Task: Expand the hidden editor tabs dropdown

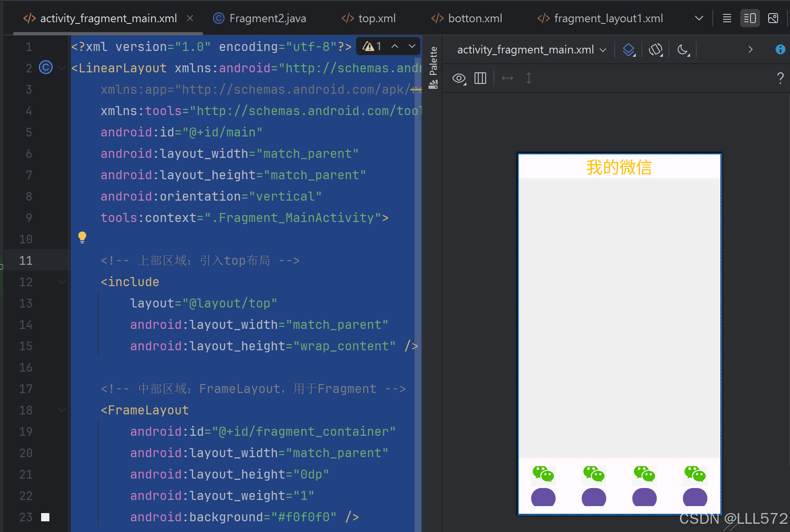Action: (699, 19)
